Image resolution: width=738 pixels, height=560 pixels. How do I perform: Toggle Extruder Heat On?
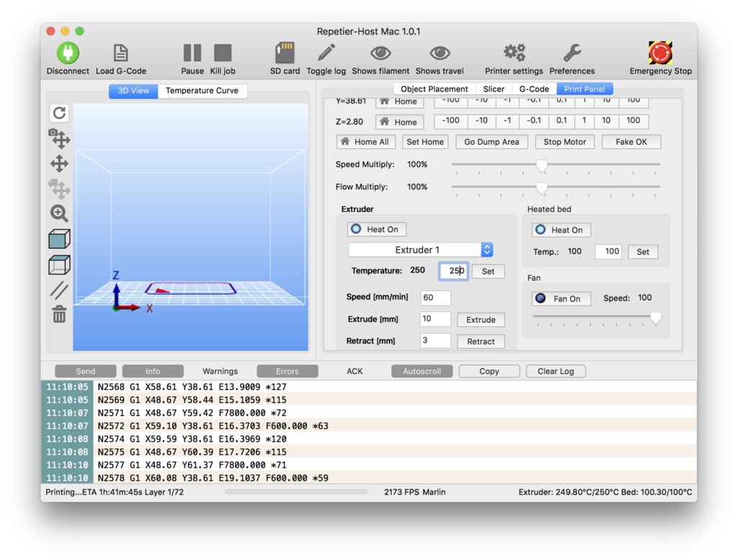point(376,229)
